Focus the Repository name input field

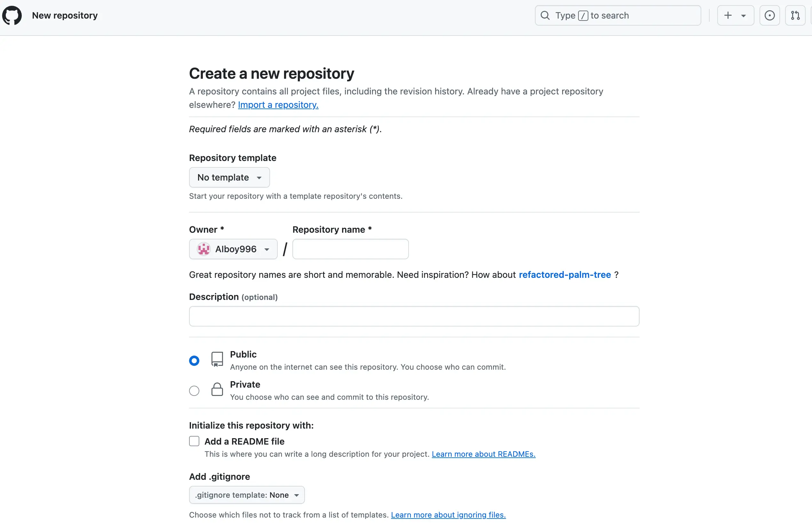tap(350, 249)
